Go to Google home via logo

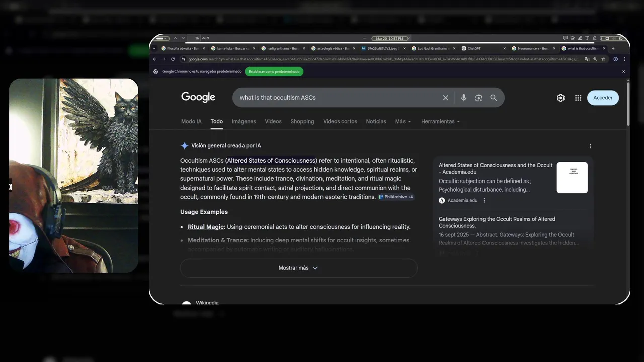(198, 97)
